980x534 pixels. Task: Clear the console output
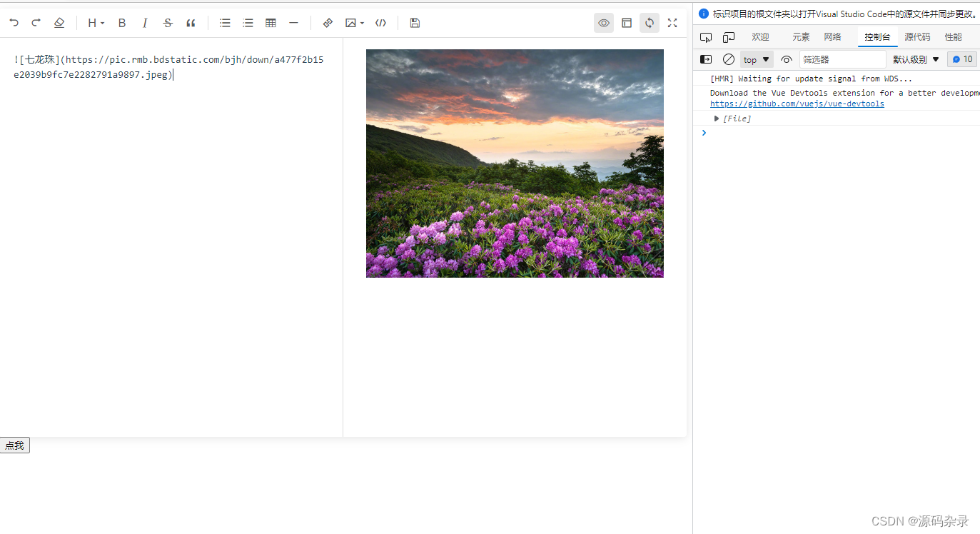[x=729, y=59]
